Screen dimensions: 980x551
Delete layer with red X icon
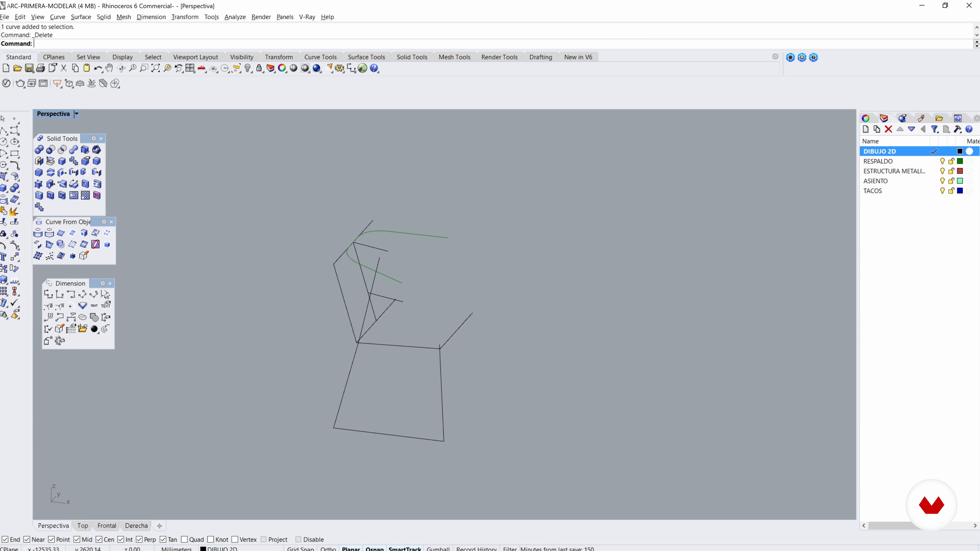[x=888, y=129]
